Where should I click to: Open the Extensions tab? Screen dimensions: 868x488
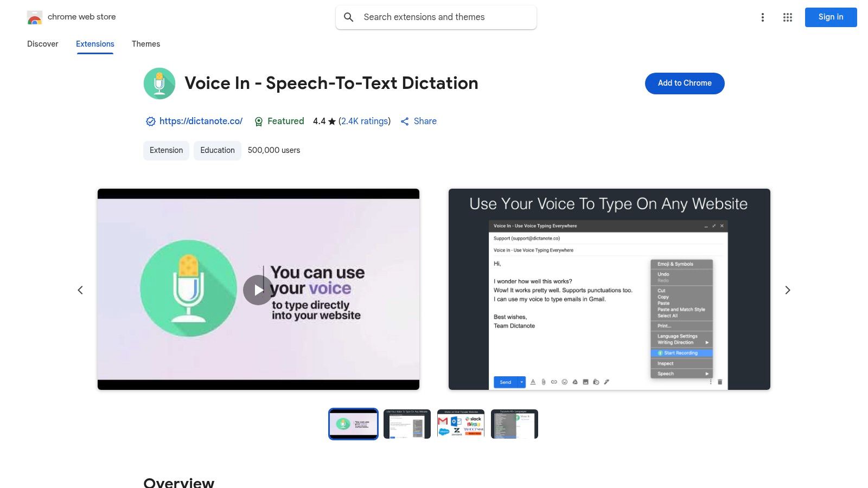point(95,44)
